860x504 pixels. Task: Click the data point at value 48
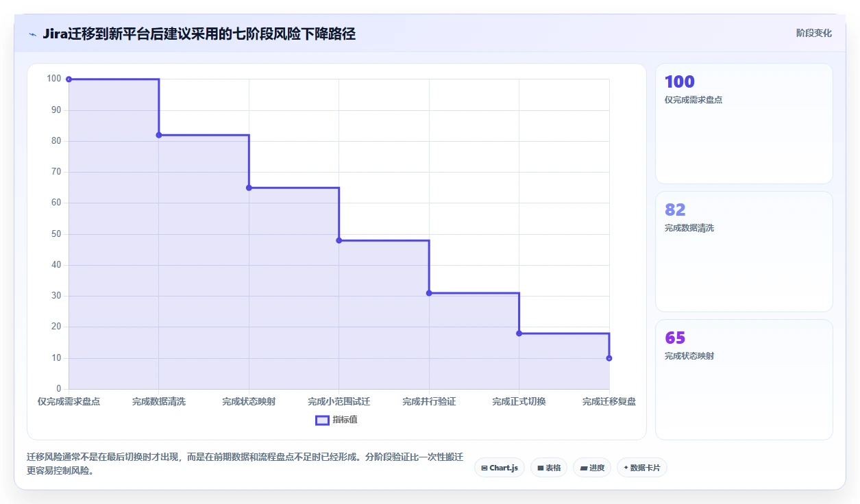pyautogui.click(x=339, y=240)
